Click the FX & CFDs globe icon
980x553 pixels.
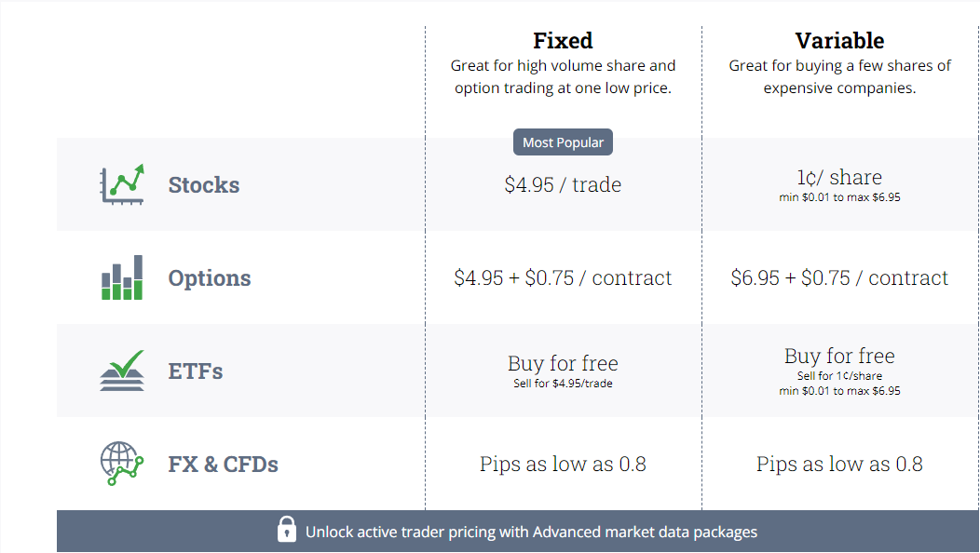pos(122,464)
